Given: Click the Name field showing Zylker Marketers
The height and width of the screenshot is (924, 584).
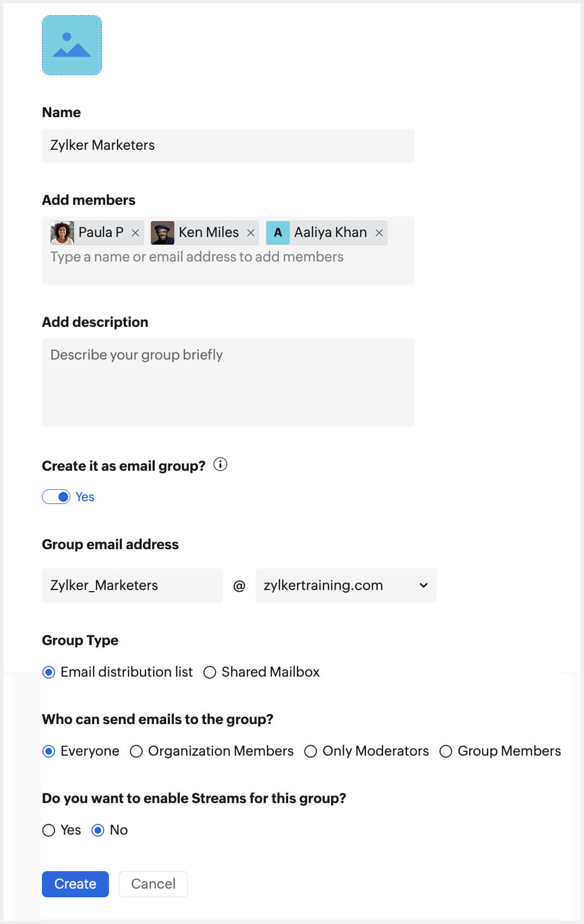Looking at the screenshot, I should tap(228, 145).
